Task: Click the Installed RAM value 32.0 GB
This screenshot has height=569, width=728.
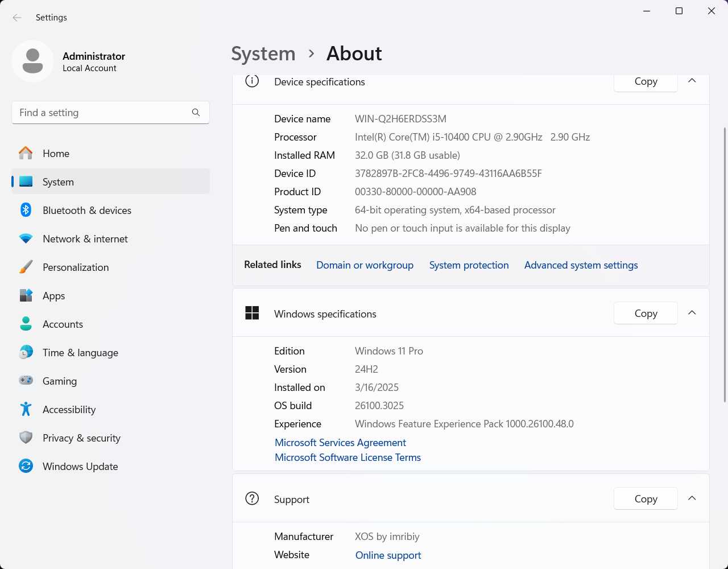Action: (x=407, y=155)
